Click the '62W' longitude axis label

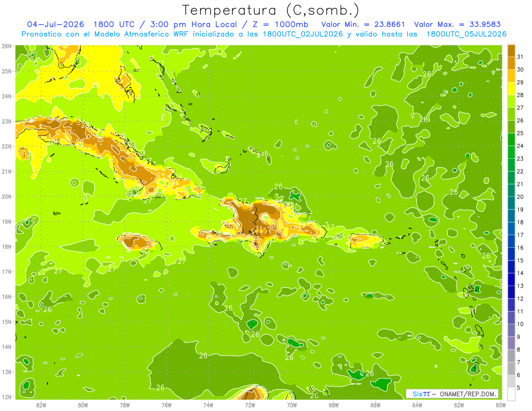[459, 405]
